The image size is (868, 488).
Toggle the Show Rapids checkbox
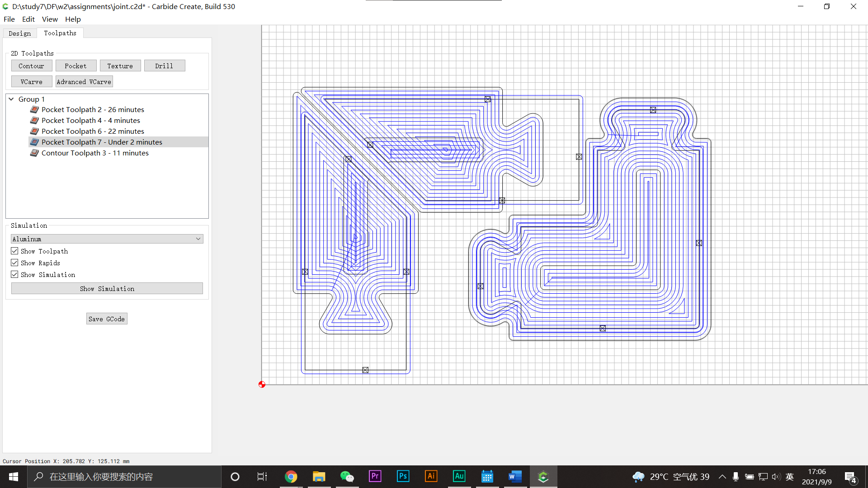click(x=14, y=263)
